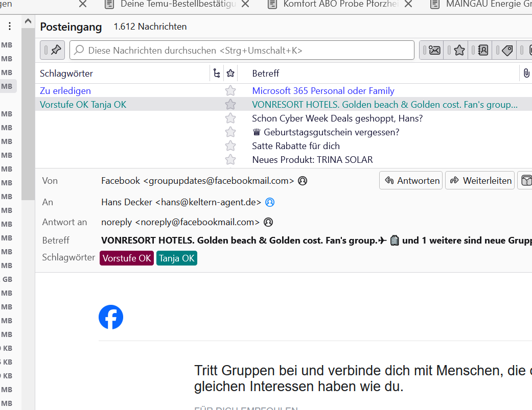Filter by starred messages icon
532x410 pixels.
[459, 50]
